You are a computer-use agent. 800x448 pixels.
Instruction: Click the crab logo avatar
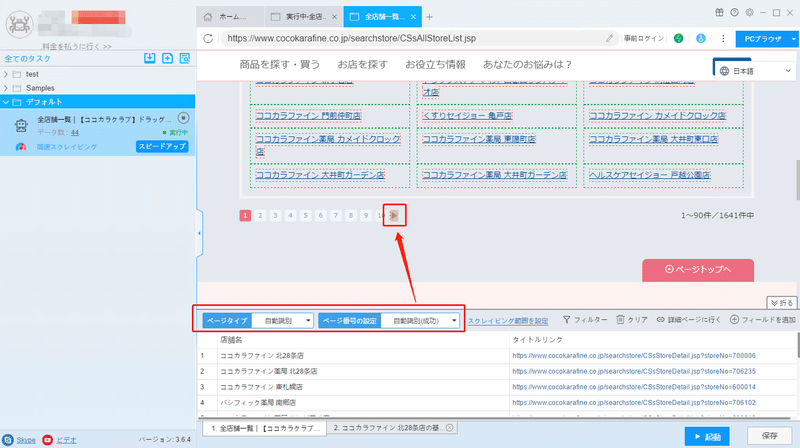19,24
